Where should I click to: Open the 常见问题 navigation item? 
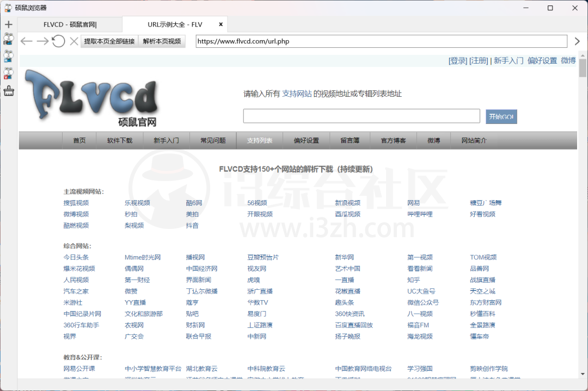(213, 140)
